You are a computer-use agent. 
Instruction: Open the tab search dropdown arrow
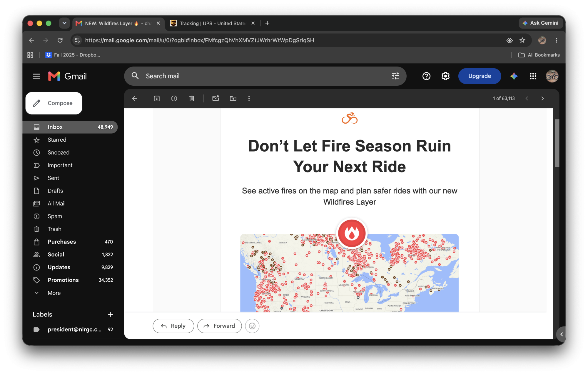[x=64, y=23]
